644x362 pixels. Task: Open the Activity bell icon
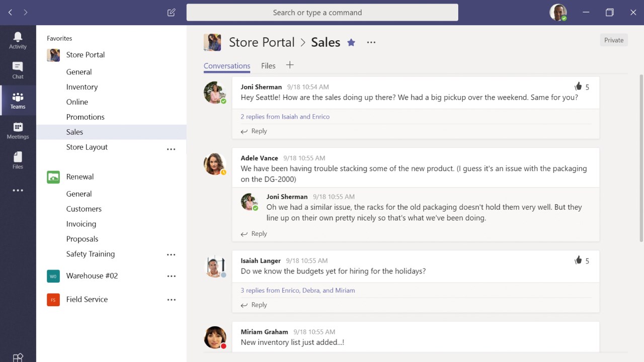point(18,40)
